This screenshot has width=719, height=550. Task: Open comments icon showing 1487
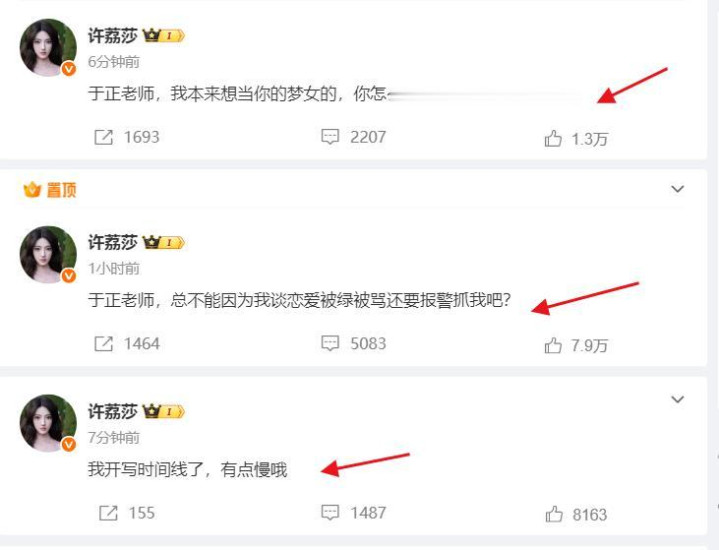[330, 512]
